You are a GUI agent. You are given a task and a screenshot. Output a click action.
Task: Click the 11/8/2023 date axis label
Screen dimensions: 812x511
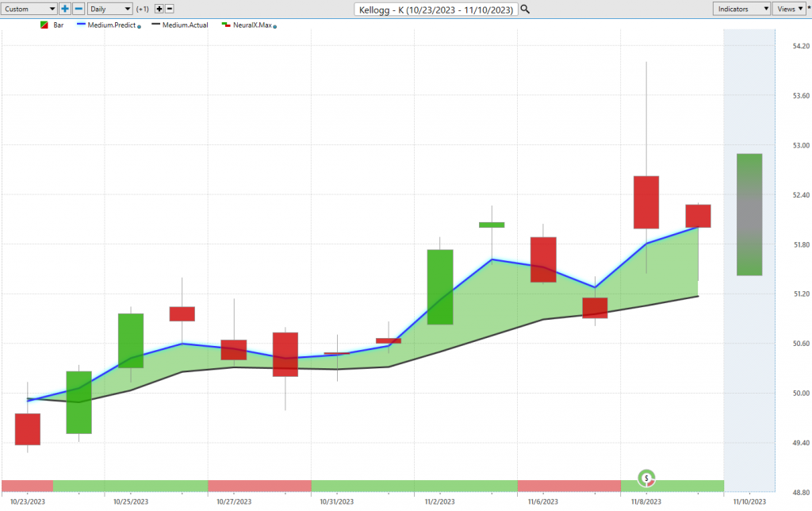[x=646, y=501]
